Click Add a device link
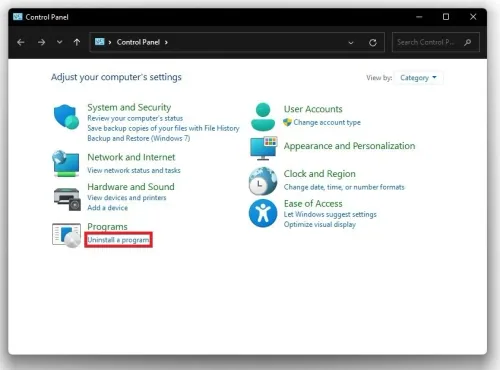This screenshot has height=370, width=500. tap(107, 208)
